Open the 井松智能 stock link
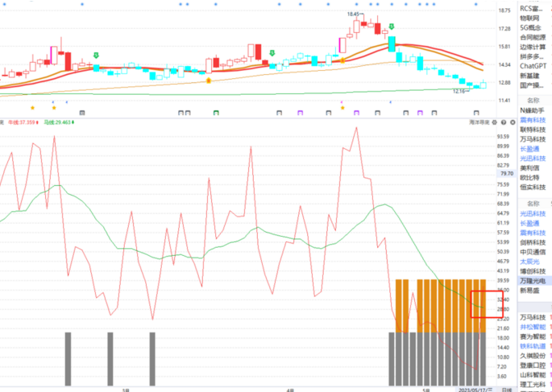 [x=533, y=327]
